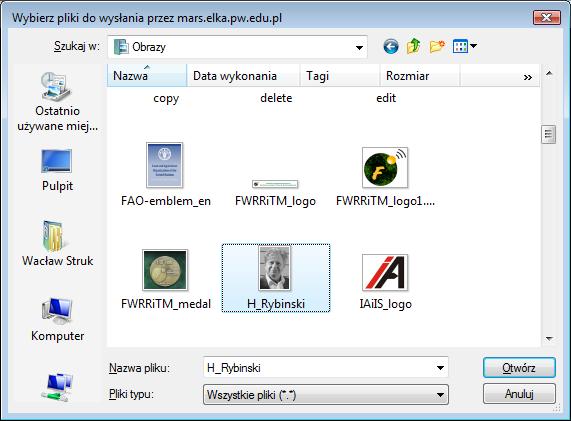This screenshot has height=421, width=571.
Task: Open Komputer in sidebar
Action: pyautogui.click(x=57, y=319)
